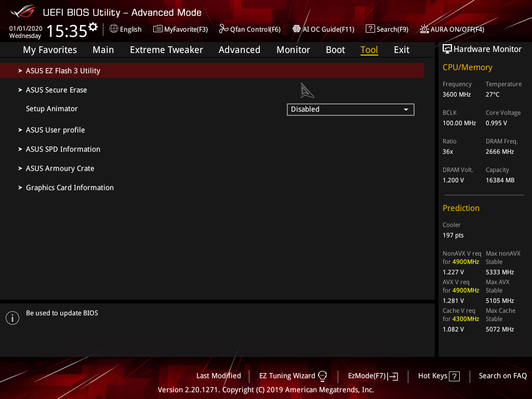
Task: Click the MyFavorite list icon
Action: coord(158,29)
